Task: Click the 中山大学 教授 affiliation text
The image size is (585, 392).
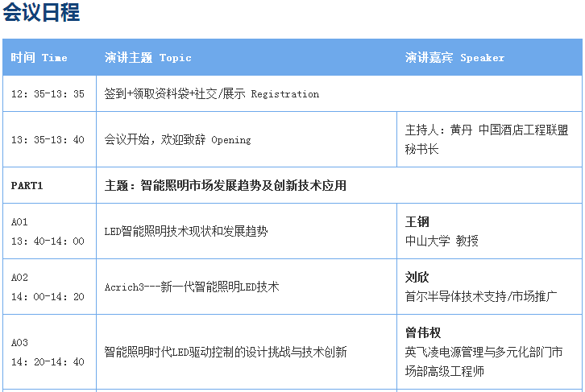Action: [442, 241]
